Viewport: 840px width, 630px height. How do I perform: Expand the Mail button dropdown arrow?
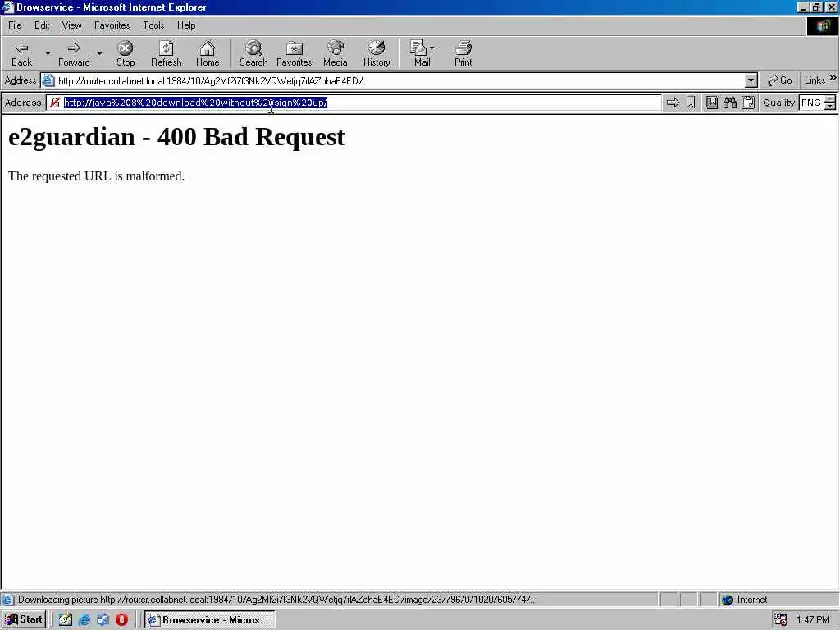pyautogui.click(x=431, y=48)
